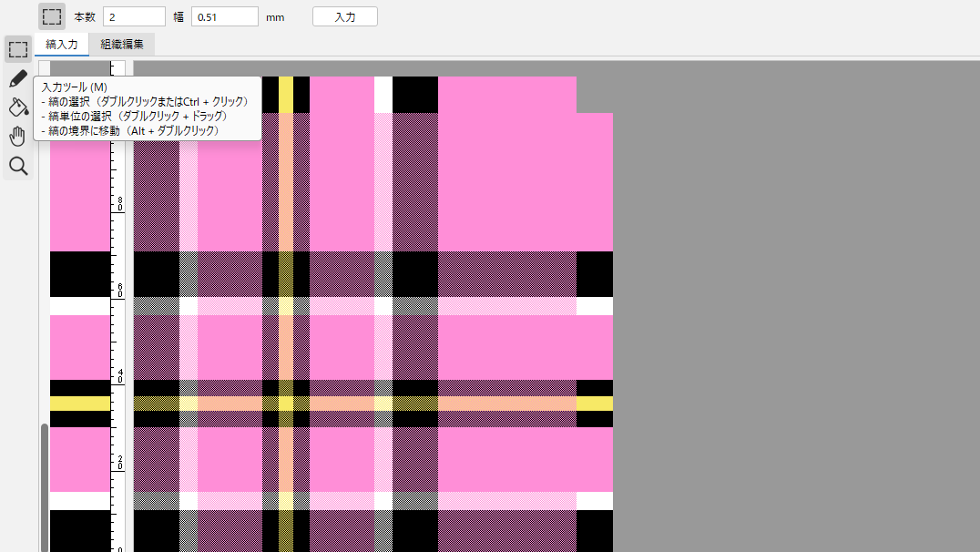Screen dimensions: 980x552
Task: Select yellow band in left weft strip
Action: point(80,404)
